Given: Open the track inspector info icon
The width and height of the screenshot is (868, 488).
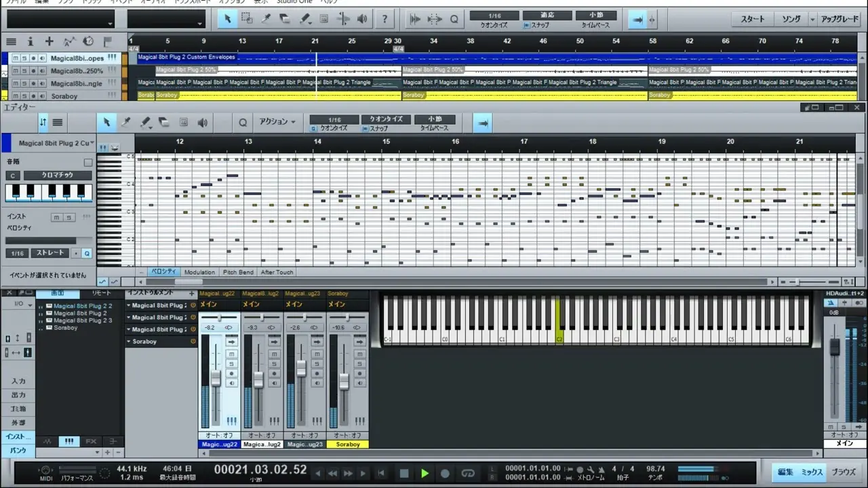Looking at the screenshot, I should (30, 42).
